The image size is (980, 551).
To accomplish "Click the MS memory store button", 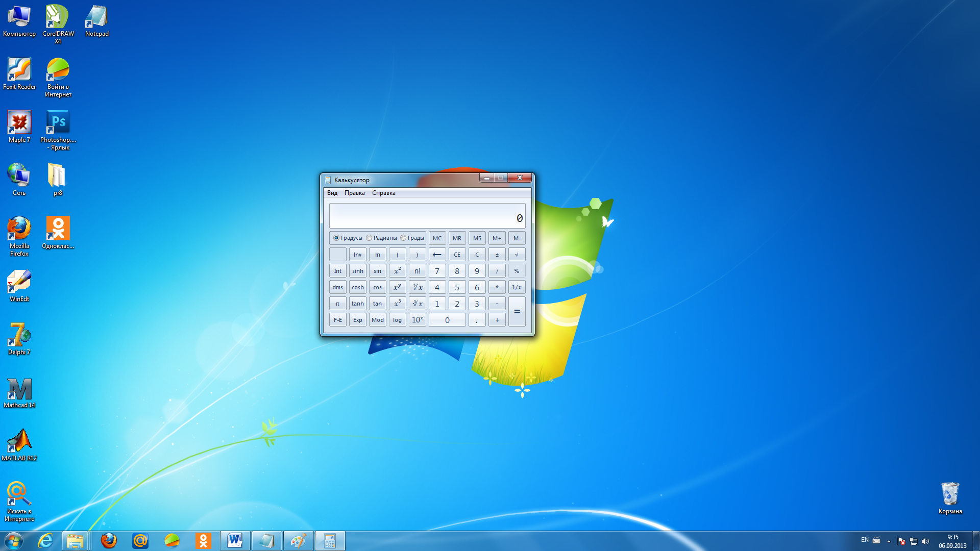I will pyautogui.click(x=477, y=238).
